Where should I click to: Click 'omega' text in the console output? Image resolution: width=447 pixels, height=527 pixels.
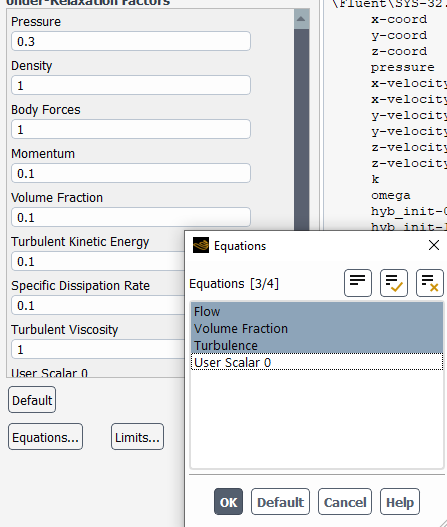[391, 195]
